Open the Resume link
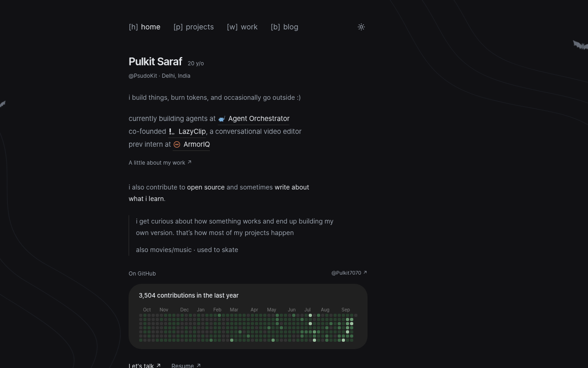Screen dimensions: 588x368 tap(186, 365)
